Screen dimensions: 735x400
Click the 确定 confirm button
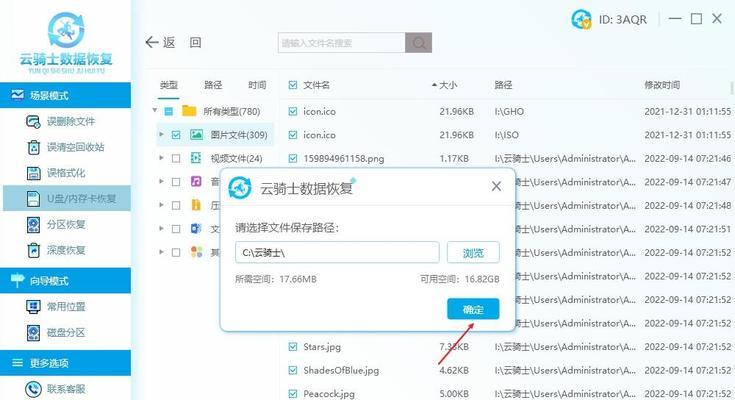473,309
